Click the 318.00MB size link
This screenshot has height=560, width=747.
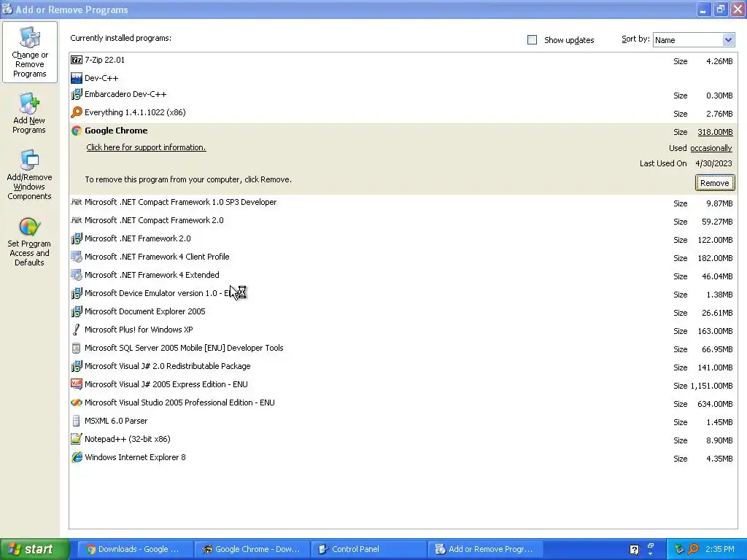[715, 132]
